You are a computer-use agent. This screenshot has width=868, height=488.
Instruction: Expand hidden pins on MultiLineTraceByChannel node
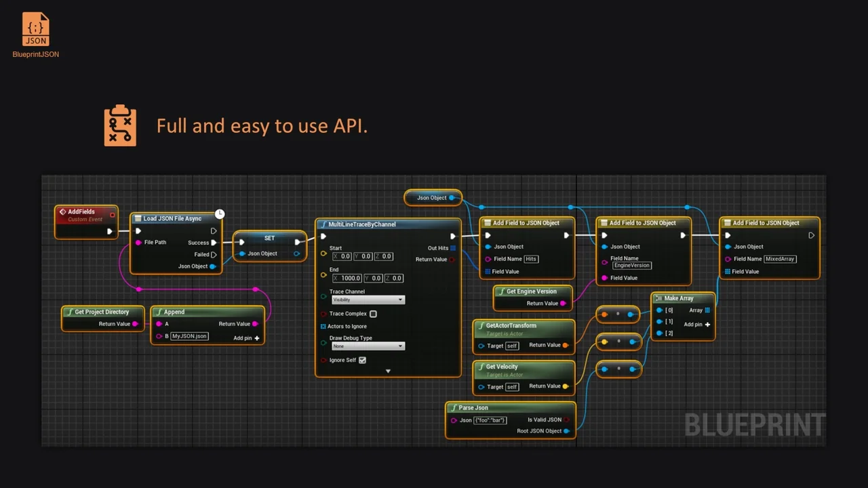click(388, 371)
